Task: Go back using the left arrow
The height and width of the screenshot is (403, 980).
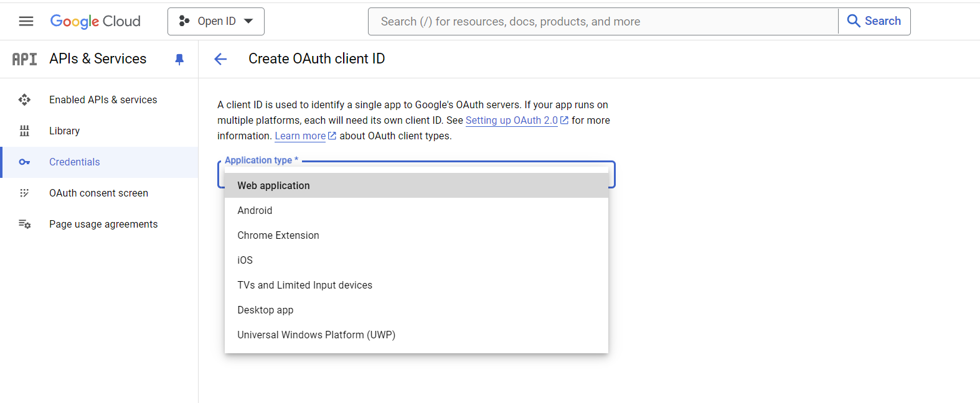Action: [x=220, y=59]
